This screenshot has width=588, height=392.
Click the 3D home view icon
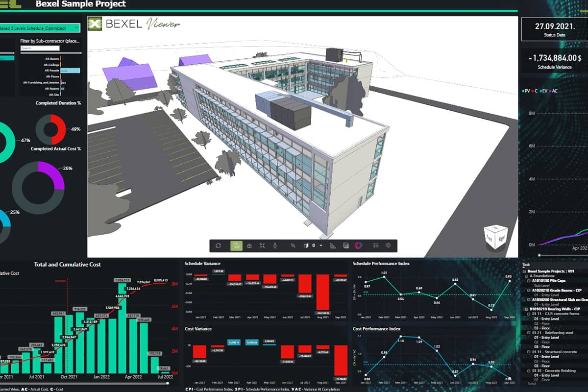[x=249, y=245]
